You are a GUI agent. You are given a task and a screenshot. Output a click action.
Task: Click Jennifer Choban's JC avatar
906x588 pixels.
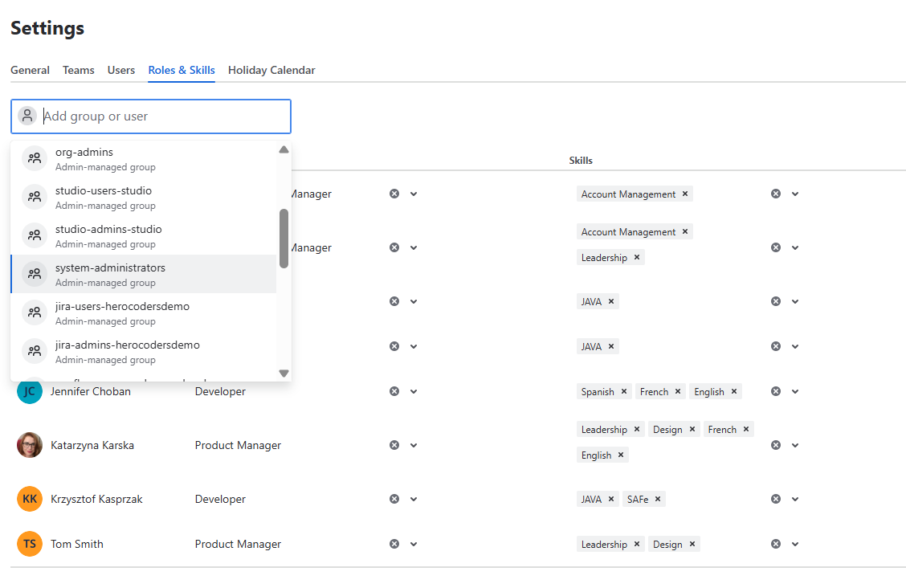30,392
